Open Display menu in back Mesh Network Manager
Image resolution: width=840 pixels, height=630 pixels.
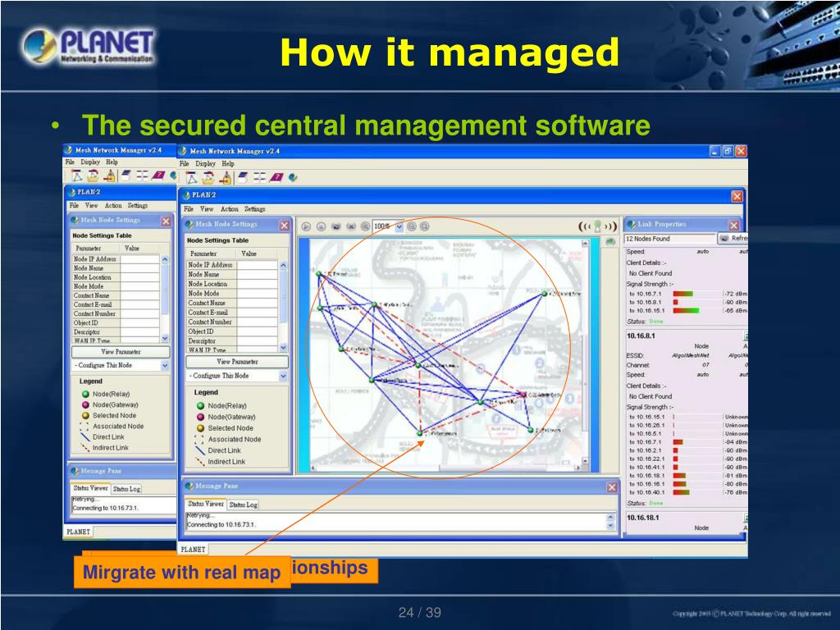pos(90,162)
